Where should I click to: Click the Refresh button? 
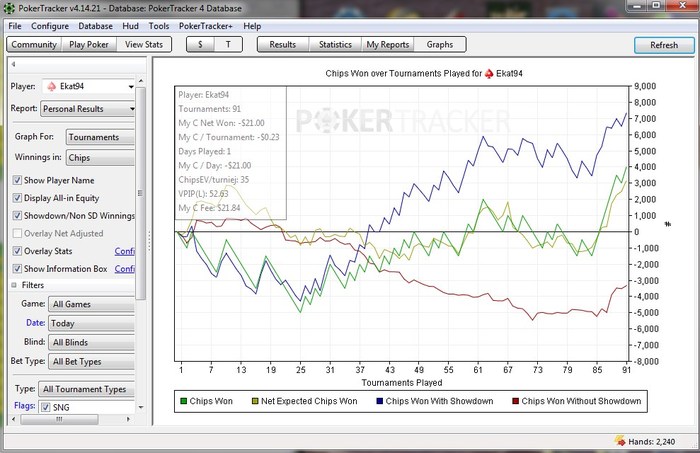(x=664, y=45)
